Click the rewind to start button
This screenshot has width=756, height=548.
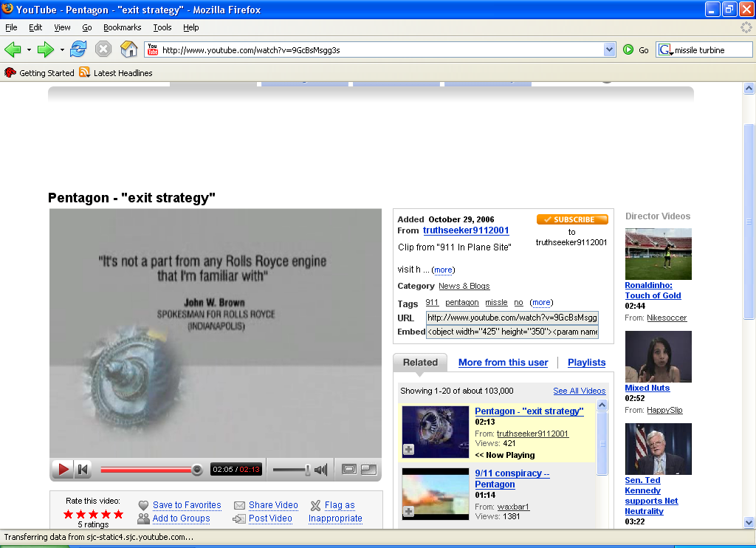83,469
